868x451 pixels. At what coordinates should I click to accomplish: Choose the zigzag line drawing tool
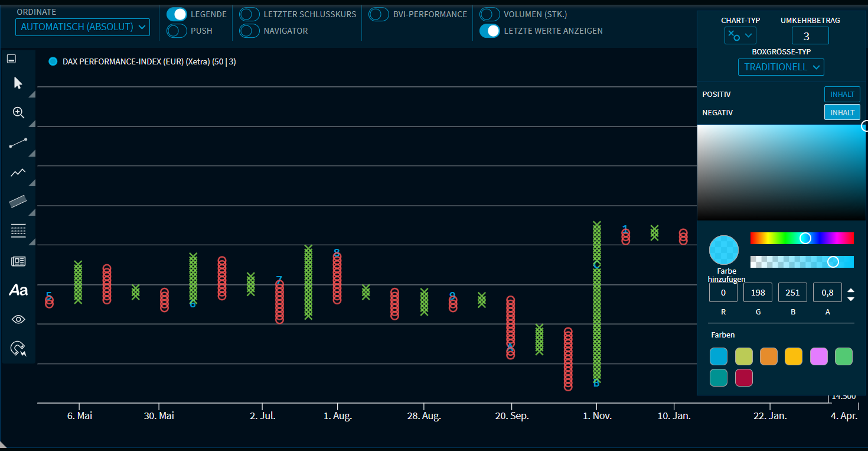pos(18,172)
